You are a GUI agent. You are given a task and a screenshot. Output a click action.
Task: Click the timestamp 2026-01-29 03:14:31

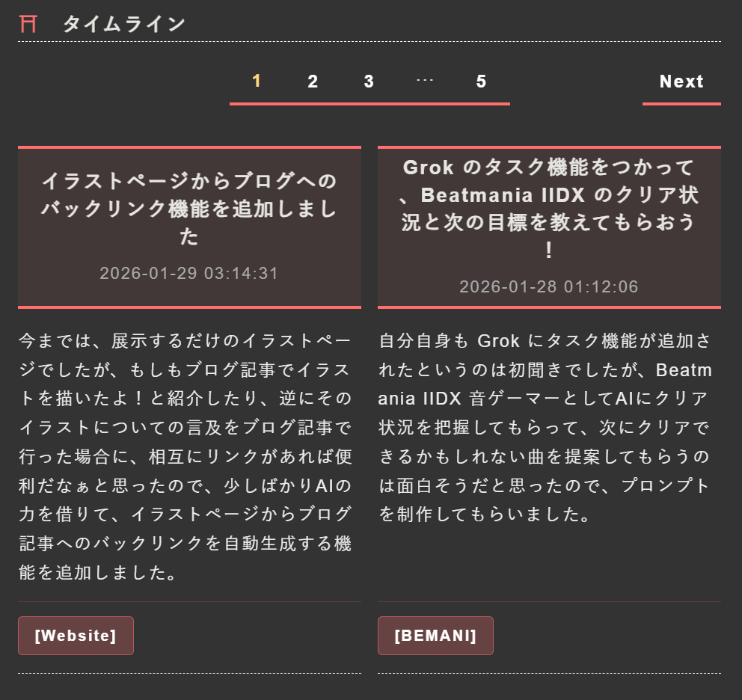point(189,274)
